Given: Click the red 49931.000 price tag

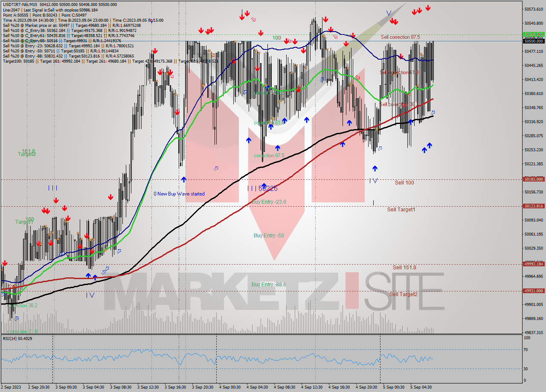Looking at the screenshot, I should 534,291.
